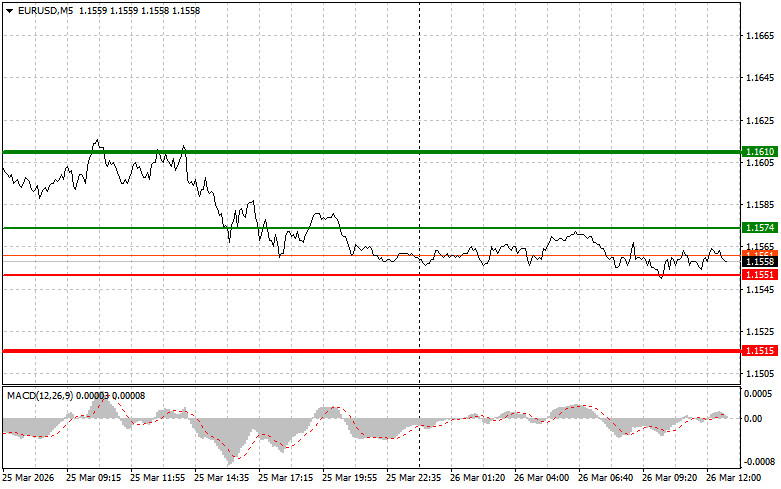This screenshot has width=781, height=489.
Task: Click the MACD axis value 0.0005
Action: [760, 394]
